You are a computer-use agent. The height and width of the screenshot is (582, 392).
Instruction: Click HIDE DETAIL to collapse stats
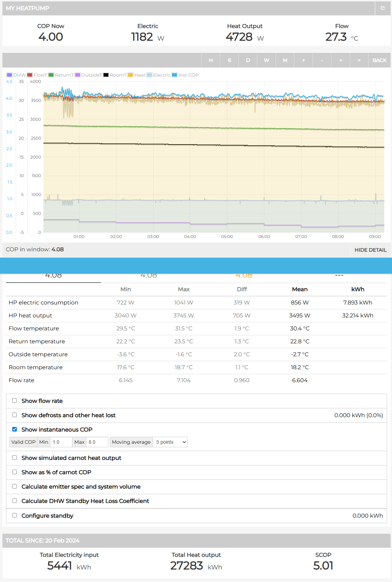click(370, 250)
